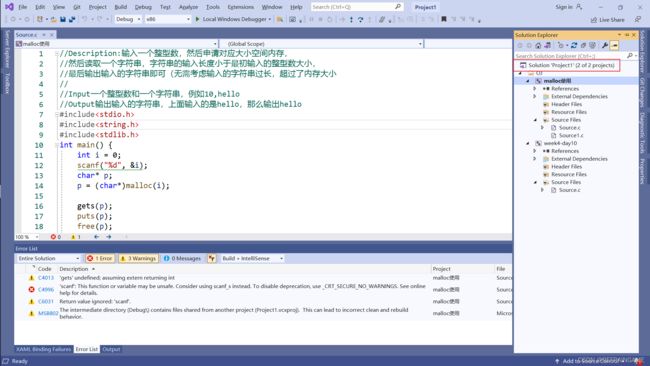Click the Undo toolbar icon

(x=85, y=19)
